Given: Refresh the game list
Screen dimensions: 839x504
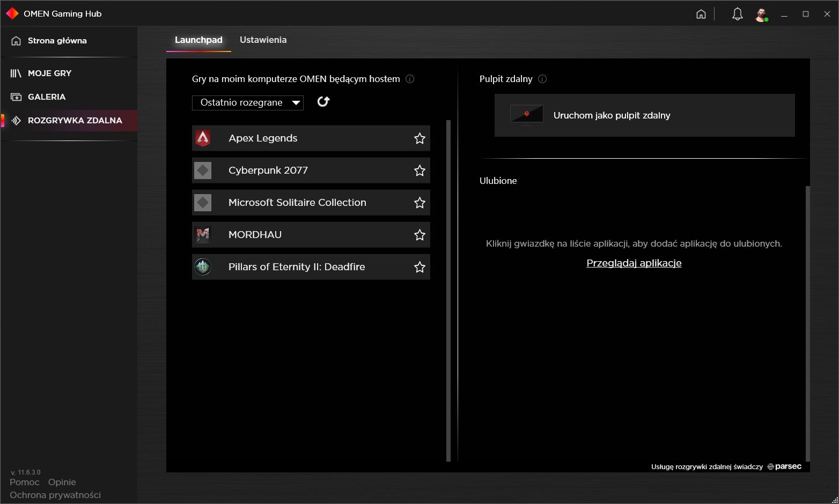Looking at the screenshot, I should coord(323,101).
